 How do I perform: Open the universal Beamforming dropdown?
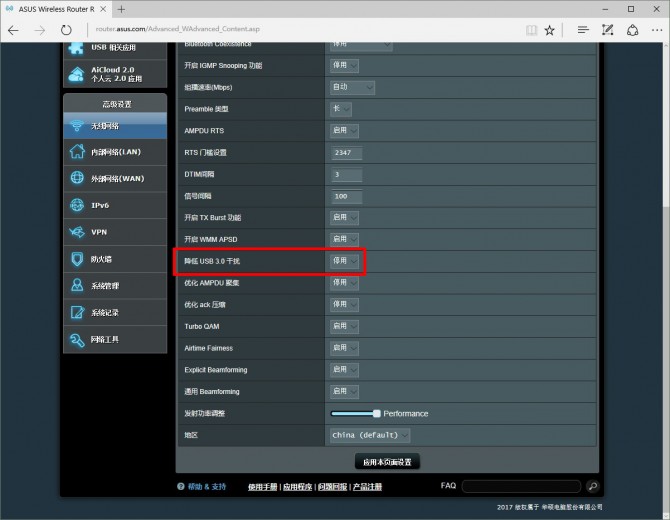click(344, 391)
